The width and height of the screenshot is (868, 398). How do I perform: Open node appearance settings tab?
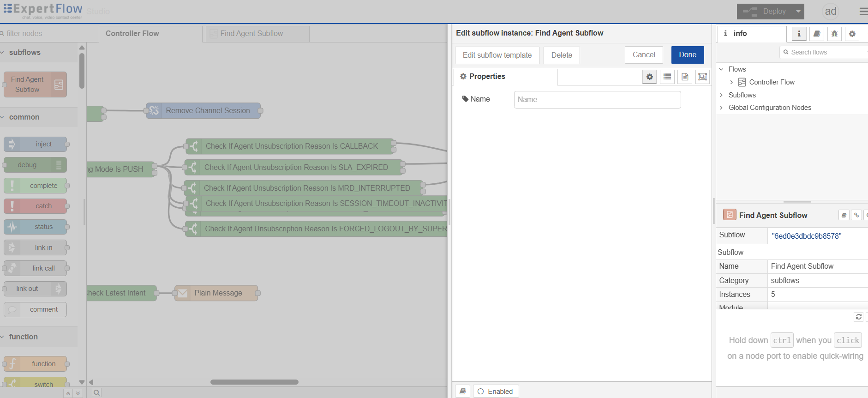click(702, 77)
